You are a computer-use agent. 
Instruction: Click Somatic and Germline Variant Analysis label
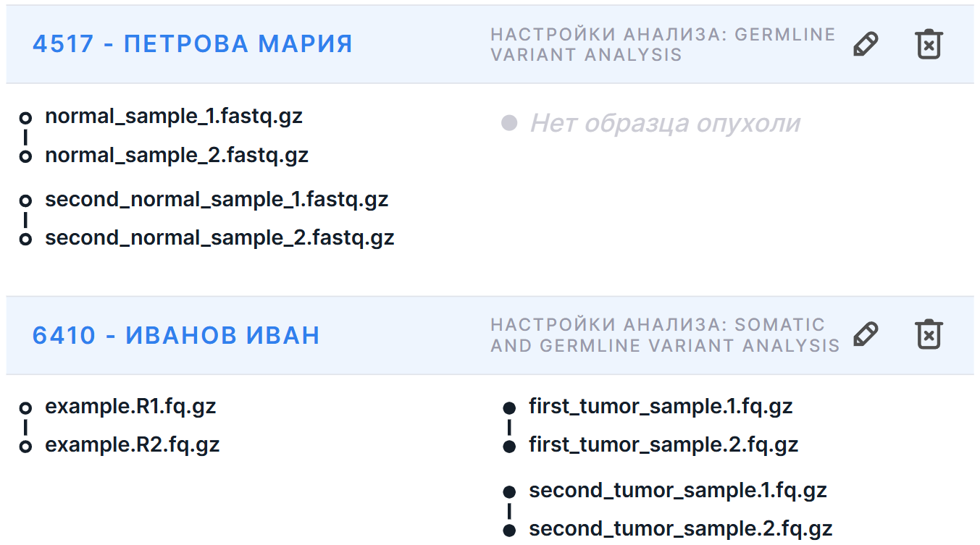pos(664,335)
